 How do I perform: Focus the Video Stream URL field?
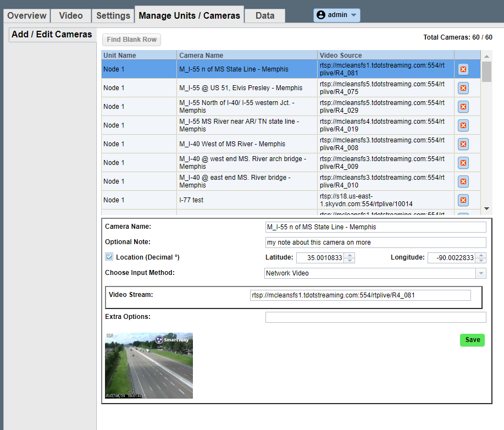coord(361,295)
